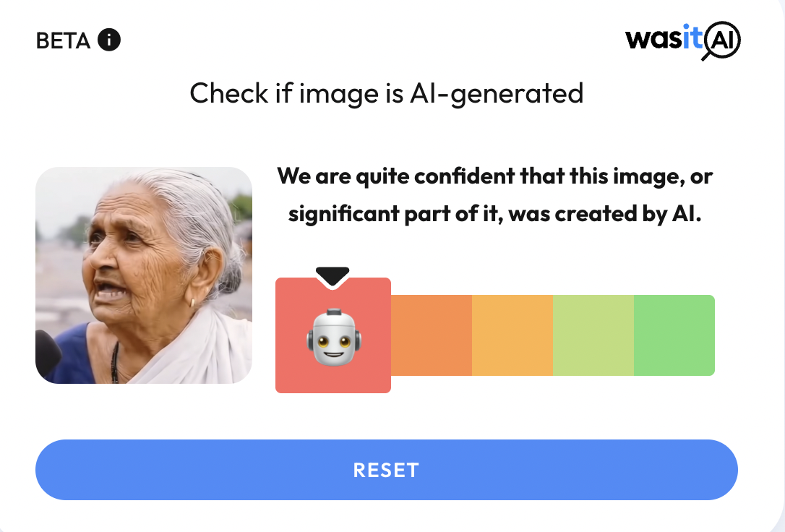The height and width of the screenshot is (532, 785).
Task: Select the black pointer marker above the scale
Action: click(333, 277)
